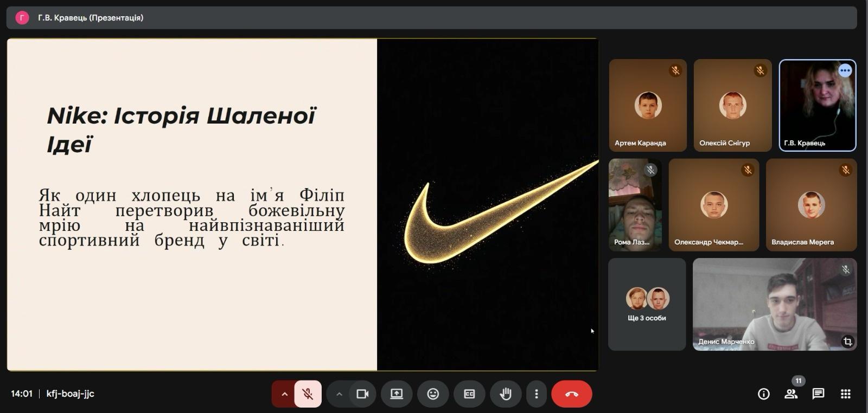Toggle the camera on or off
Screen dimensions: 868x413
pyautogui.click(x=362, y=394)
